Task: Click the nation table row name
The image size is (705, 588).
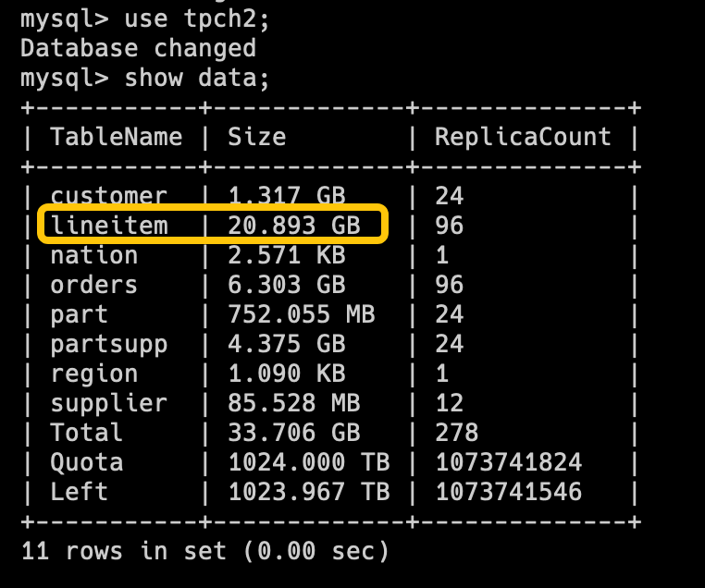Action: click(94, 254)
